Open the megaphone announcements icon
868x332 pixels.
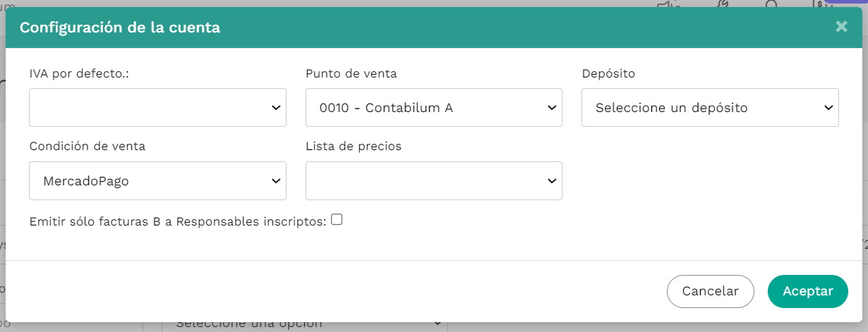tap(668, 4)
